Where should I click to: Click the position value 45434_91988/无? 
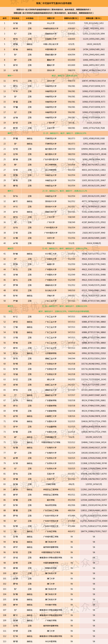94,243
